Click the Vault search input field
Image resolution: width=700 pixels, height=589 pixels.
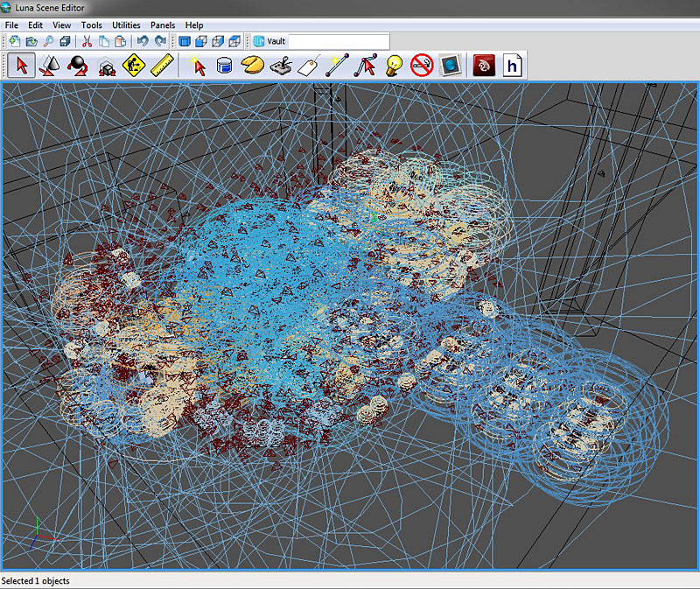pos(339,41)
